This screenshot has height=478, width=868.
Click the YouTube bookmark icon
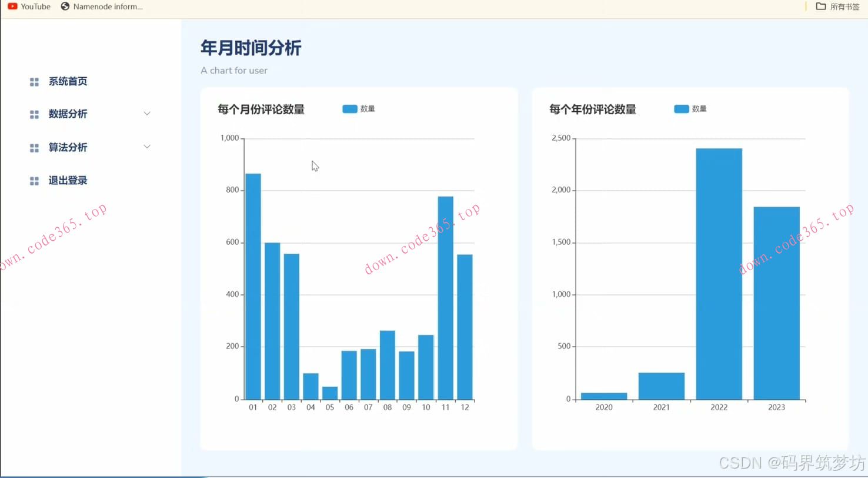click(12, 6)
